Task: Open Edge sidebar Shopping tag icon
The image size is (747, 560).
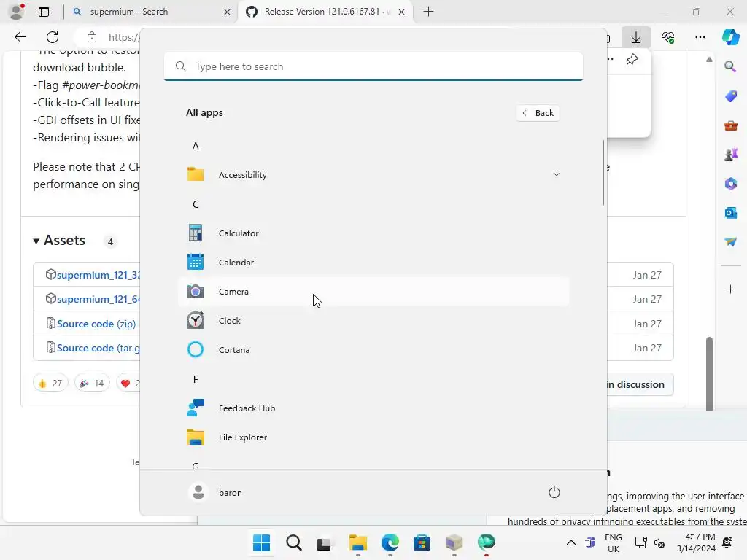Action: [x=730, y=96]
